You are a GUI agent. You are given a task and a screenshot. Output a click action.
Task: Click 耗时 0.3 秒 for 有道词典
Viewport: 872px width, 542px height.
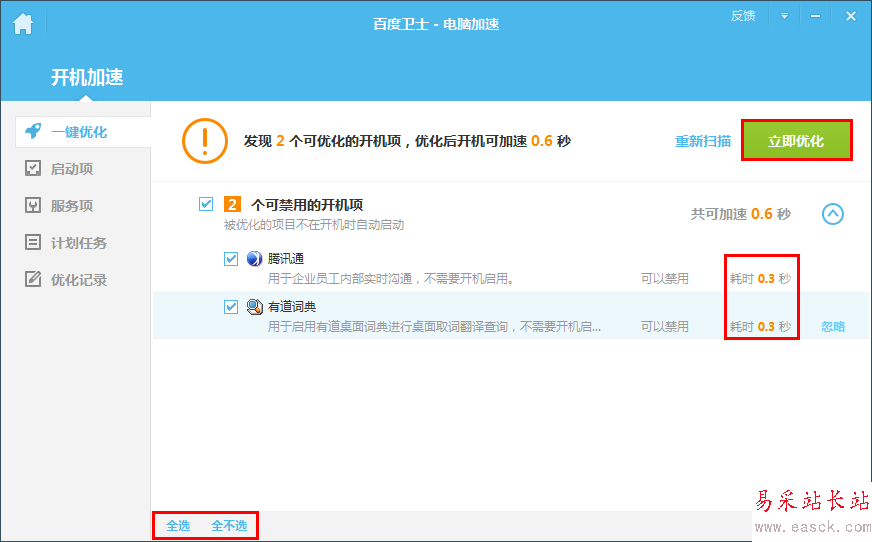coord(760,326)
